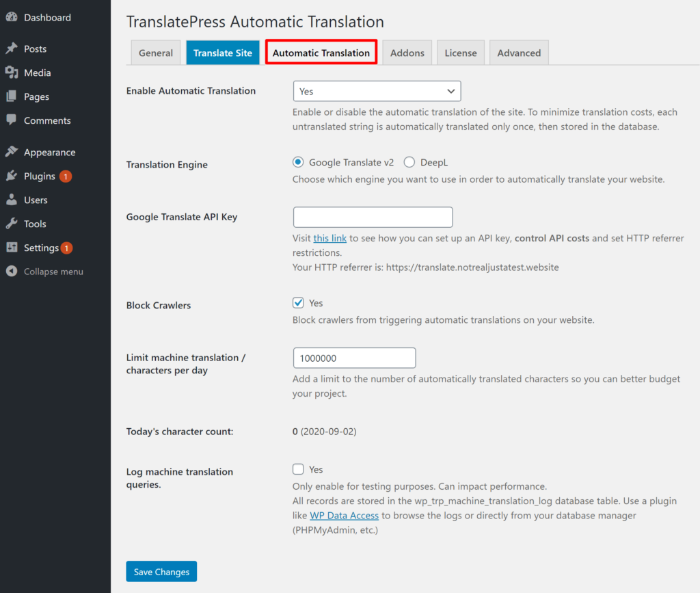Click the Translation Engine label

[x=167, y=165]
